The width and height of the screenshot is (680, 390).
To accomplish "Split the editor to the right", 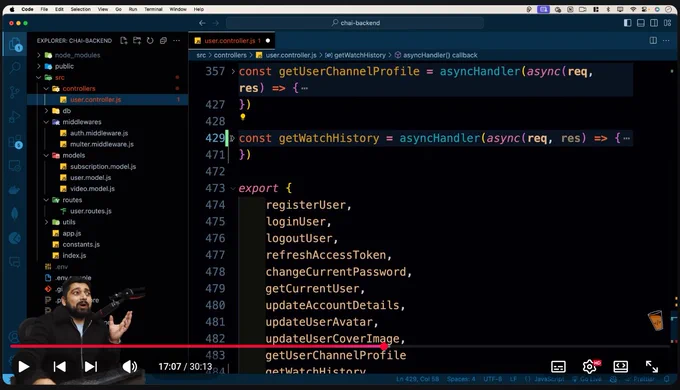I will pos(653,40).
